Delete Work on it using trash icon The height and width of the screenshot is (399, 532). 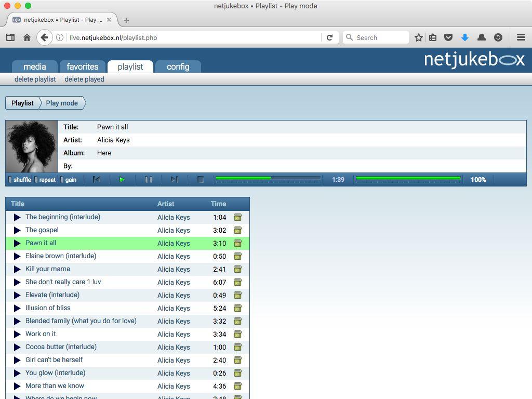coord(238,334)
